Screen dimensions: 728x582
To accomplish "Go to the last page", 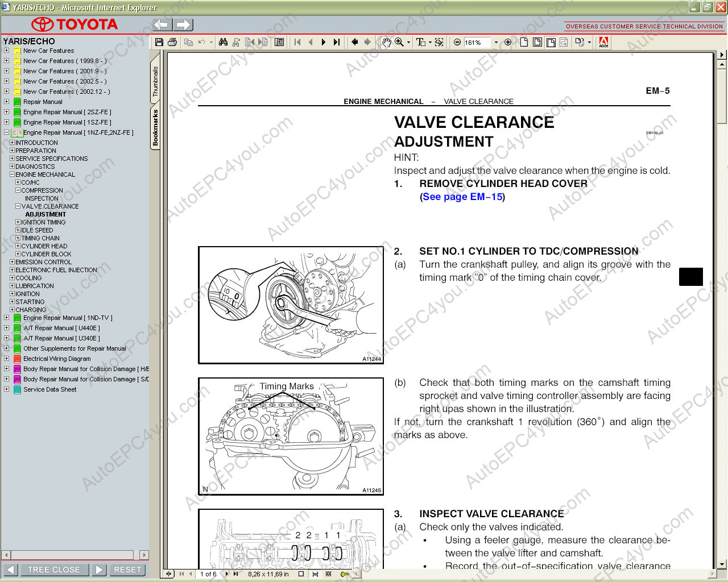I will pyautogui.click(x=337, y=42).
